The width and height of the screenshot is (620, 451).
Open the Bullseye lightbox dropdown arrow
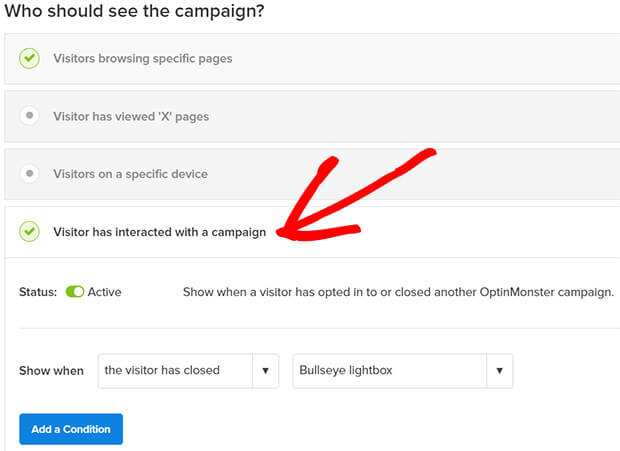click(499, 371)
